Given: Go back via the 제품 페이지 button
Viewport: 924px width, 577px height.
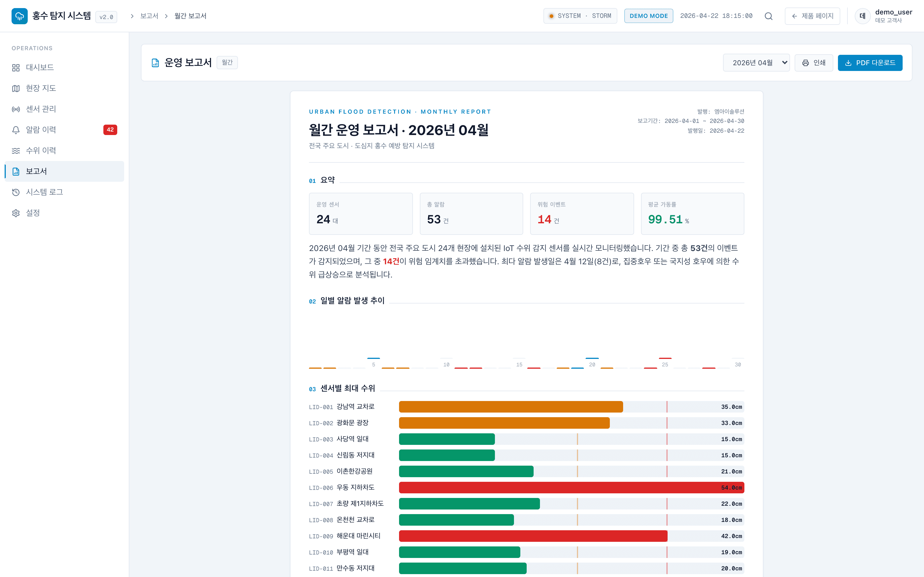Looking at the screenshot, I should 812,16.
